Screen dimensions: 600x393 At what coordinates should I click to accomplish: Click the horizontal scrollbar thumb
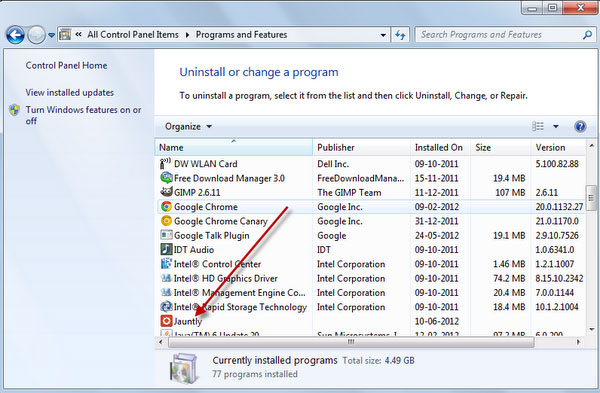point(351,342)
